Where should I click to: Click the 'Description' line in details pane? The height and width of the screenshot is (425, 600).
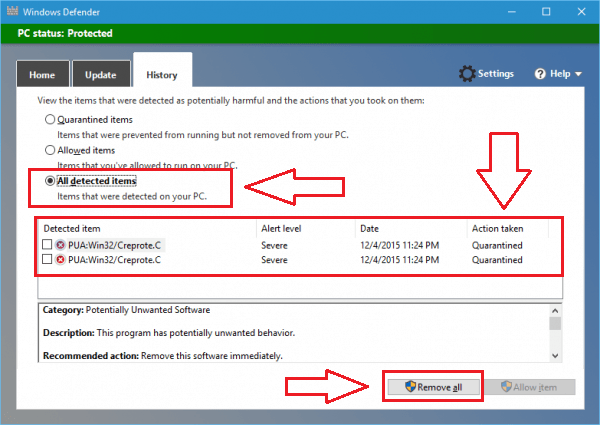point(169,333)
